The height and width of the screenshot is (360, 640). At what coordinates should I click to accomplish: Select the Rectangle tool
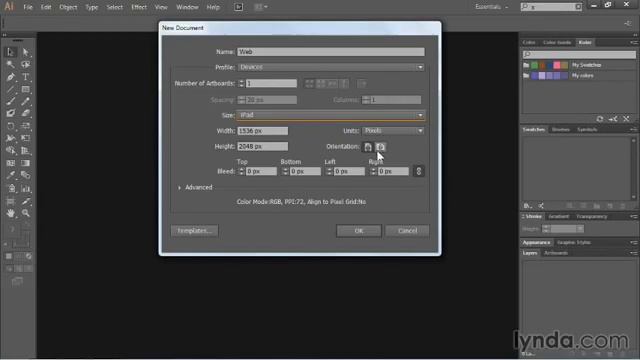(25, 89)
